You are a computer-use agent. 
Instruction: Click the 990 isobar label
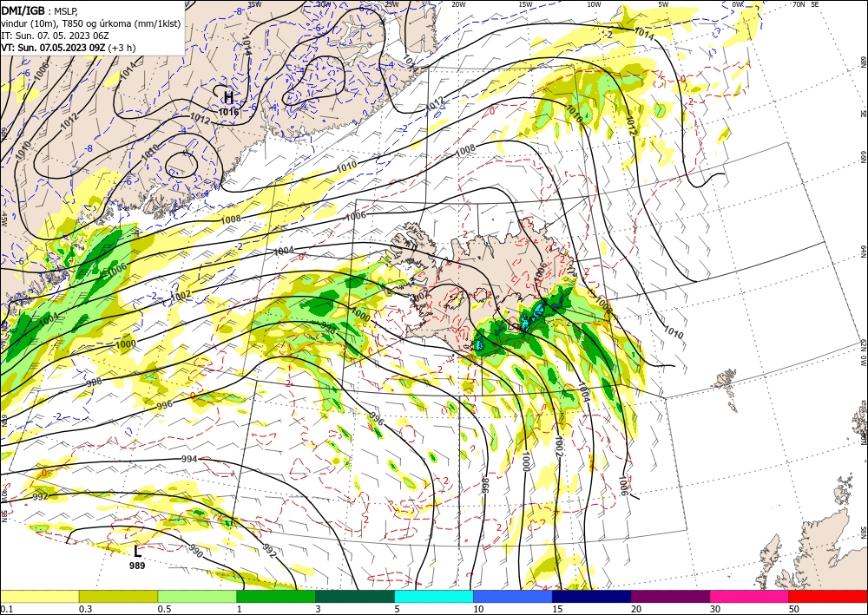[x=196, y=552]
